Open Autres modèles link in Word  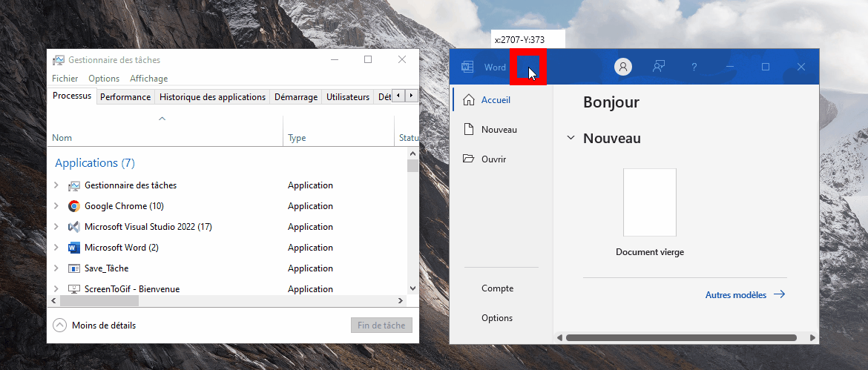click(x=736, y=295)
